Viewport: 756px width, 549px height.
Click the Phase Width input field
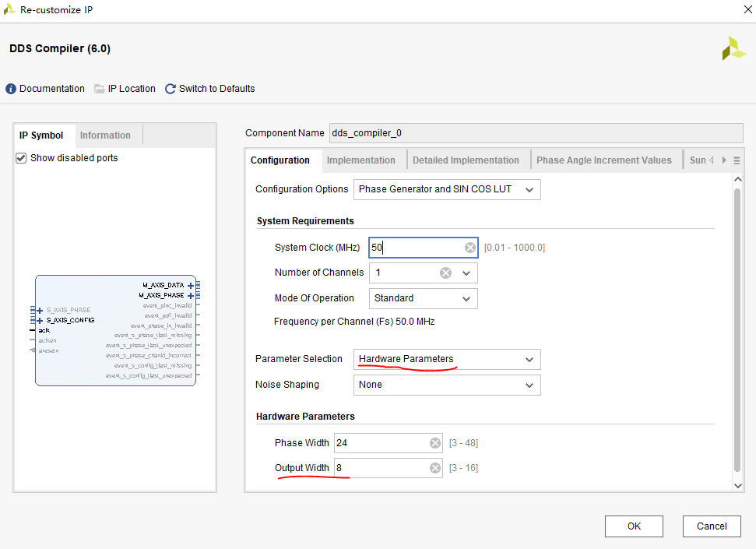tap(389, 443)
